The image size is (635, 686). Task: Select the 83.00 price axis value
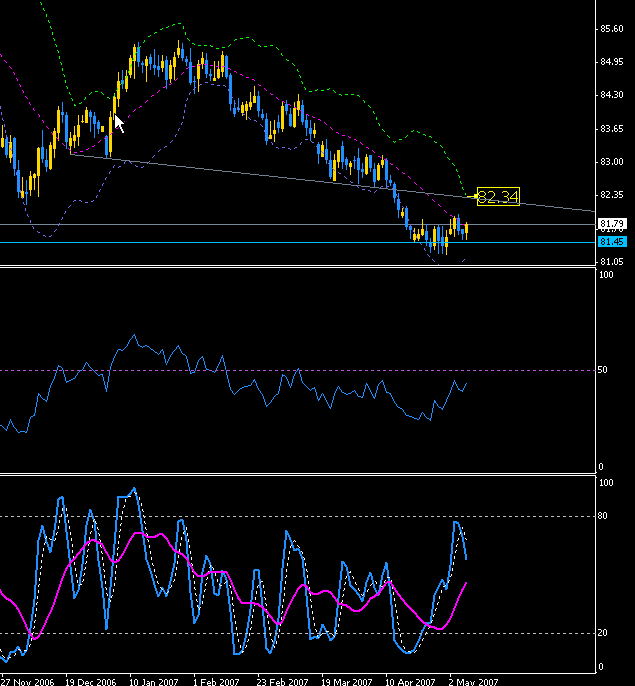(612, 162)
